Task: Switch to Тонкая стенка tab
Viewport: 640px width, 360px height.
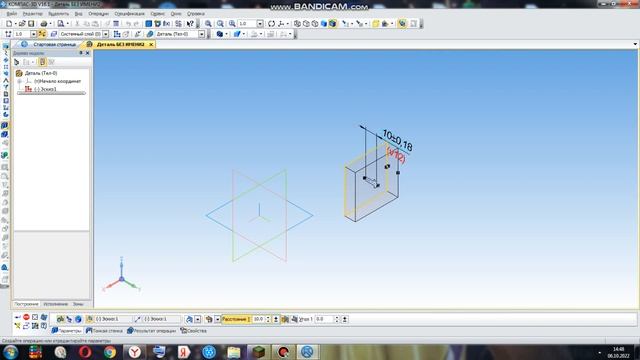Action: click(x=104, y=331)
